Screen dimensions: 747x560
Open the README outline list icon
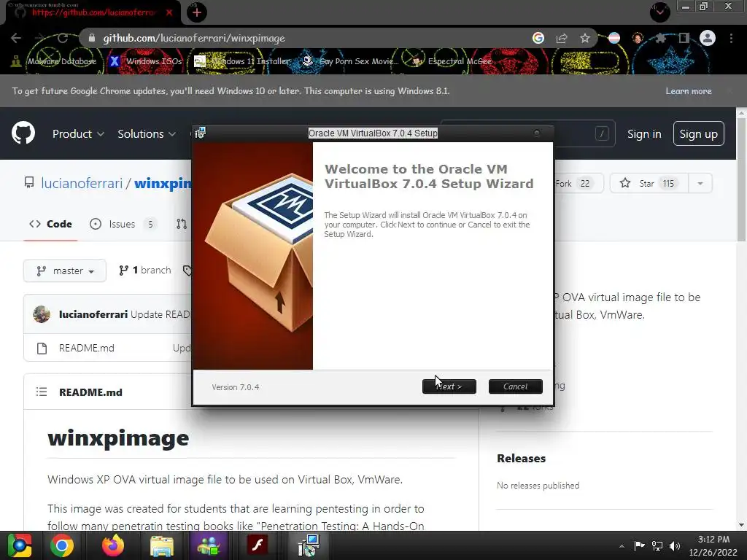[42, 392]
